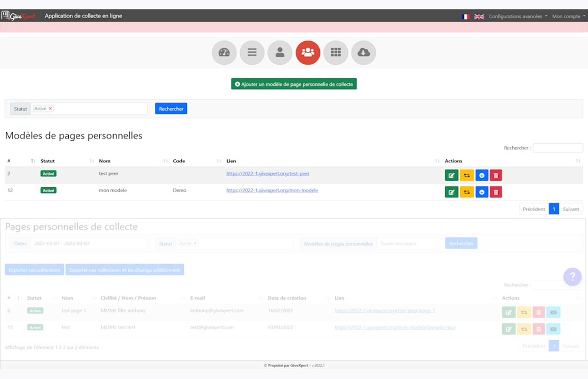Click Précédent in collection pages pagination
Viewport: 588px width, 379px height.
click(534, 346)
